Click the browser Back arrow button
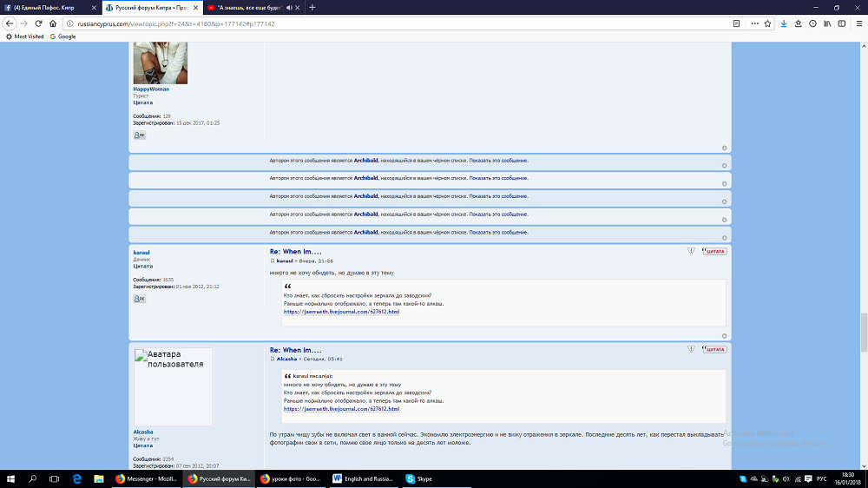This screenshot has height=488, width=868. point(10,23)
